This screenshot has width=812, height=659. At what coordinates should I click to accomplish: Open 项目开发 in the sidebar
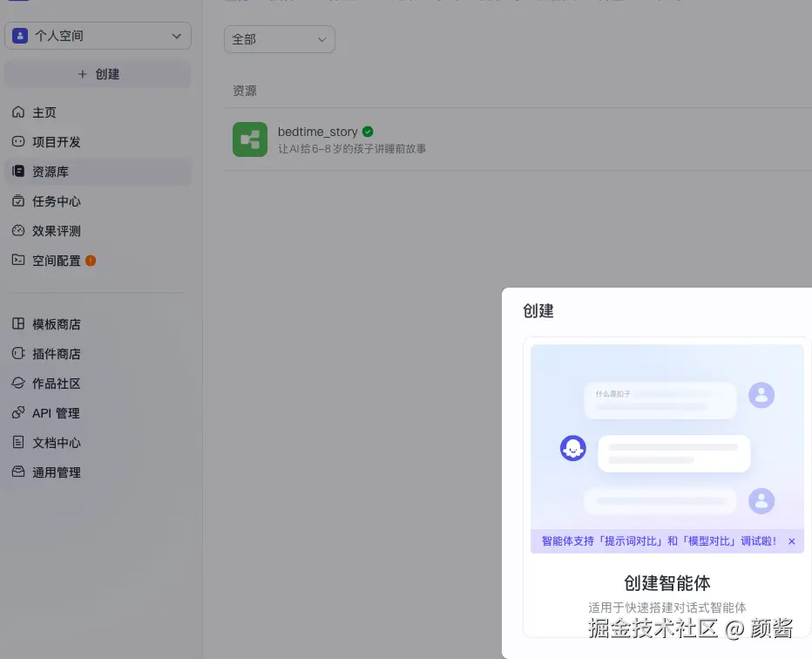point(98,141)
